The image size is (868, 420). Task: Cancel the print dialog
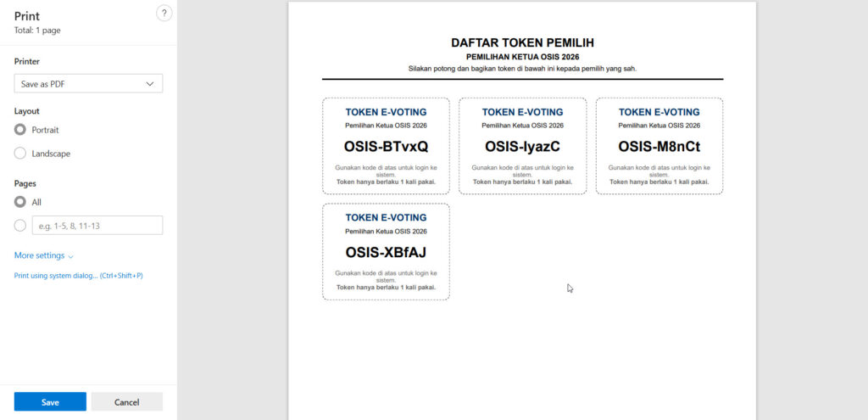click(126, 402)
